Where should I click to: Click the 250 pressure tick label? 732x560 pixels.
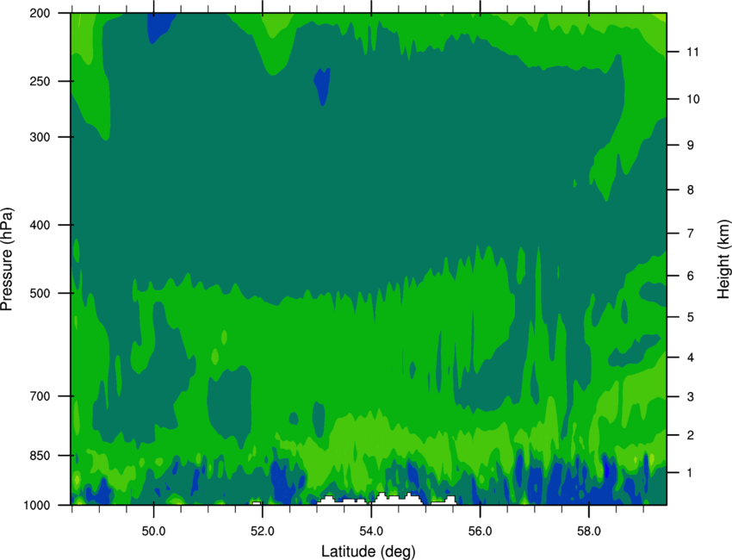tap(40, 81)
